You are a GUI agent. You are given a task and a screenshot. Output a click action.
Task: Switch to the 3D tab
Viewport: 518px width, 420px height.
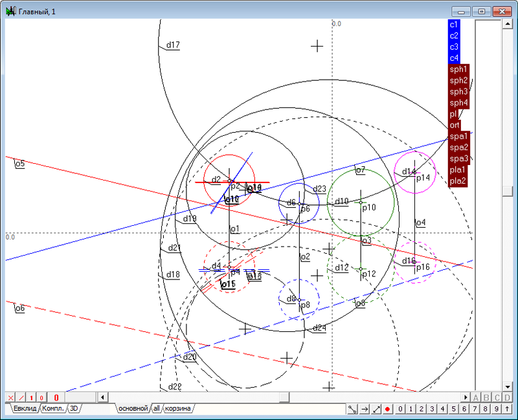pos(74,409)
